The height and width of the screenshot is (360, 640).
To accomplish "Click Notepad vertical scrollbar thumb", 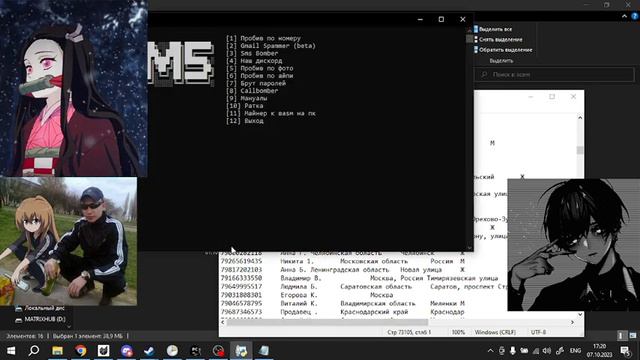I will click(580, 150).
